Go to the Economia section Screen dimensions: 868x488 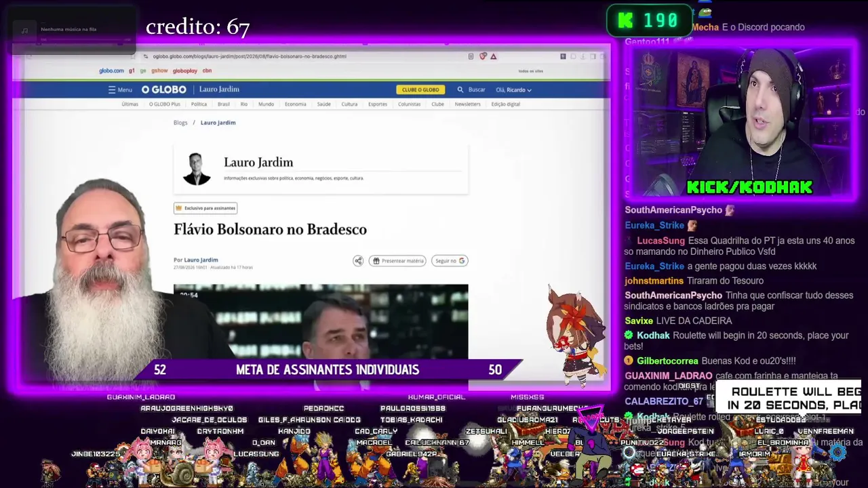296,104
